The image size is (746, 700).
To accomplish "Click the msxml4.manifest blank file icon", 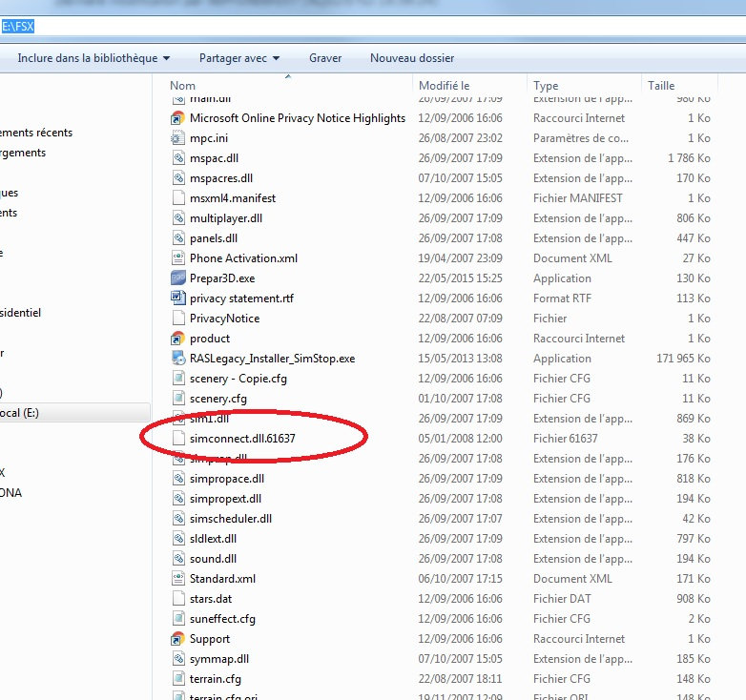I will [x=178, y=197].
